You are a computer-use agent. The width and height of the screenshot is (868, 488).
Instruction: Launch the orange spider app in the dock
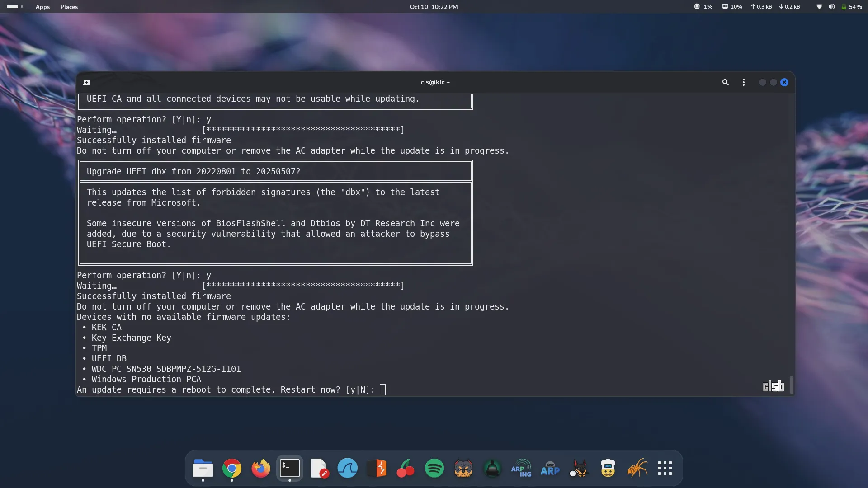tap(637, 469)
